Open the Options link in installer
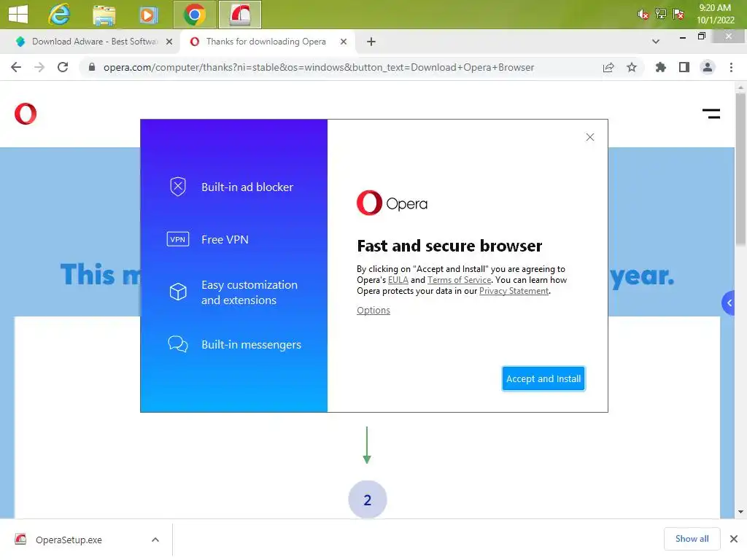This screenshot has width=747, height=560. (x=373, y=310)
